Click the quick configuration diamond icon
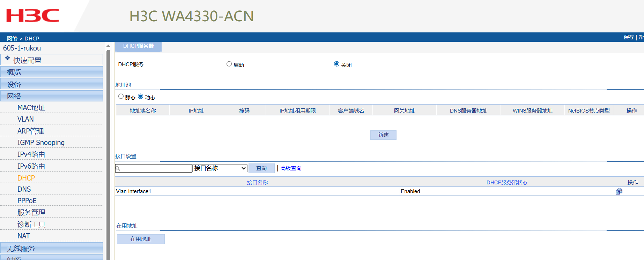Screen dimensions: 644x260 (x=7, y=58)
